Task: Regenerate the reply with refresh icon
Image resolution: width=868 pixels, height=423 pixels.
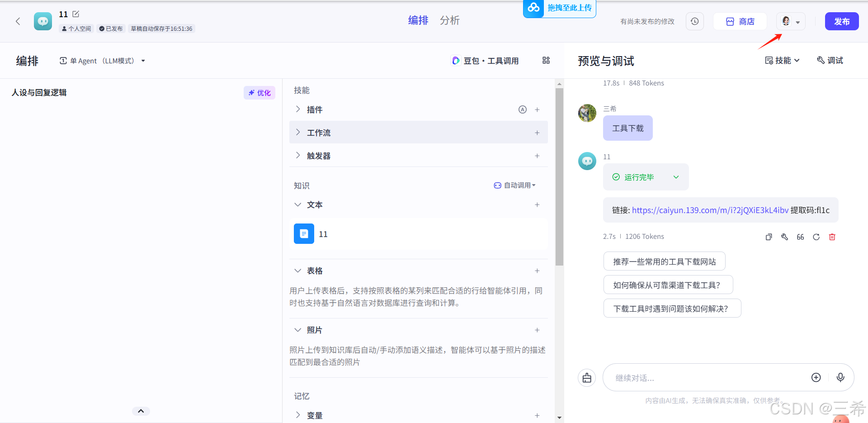Action: (816, 237)
